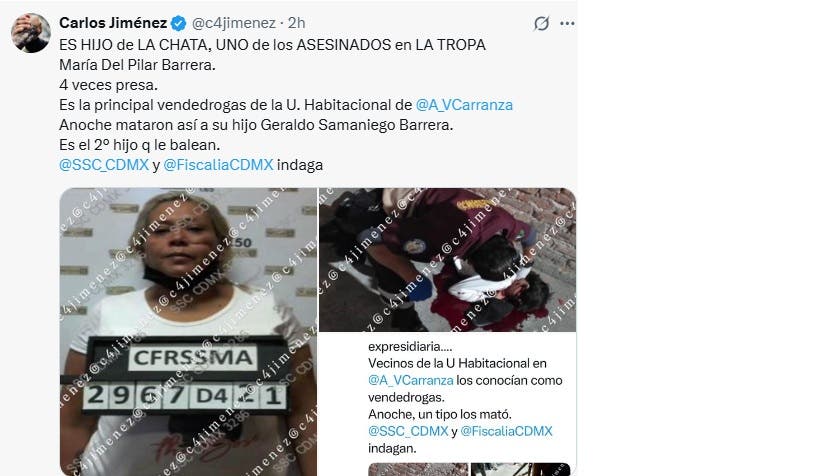
Task: Open the crime scene photo with paramedic
Action: point(448,260)
